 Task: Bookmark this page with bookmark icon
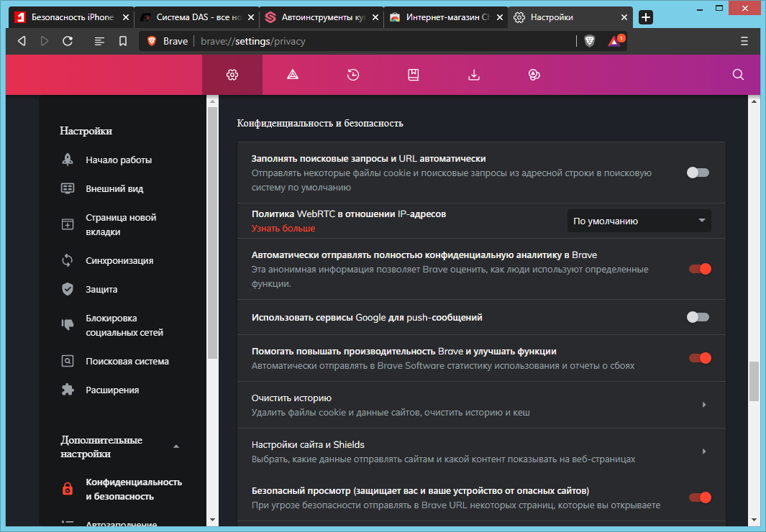pos(123,41)
